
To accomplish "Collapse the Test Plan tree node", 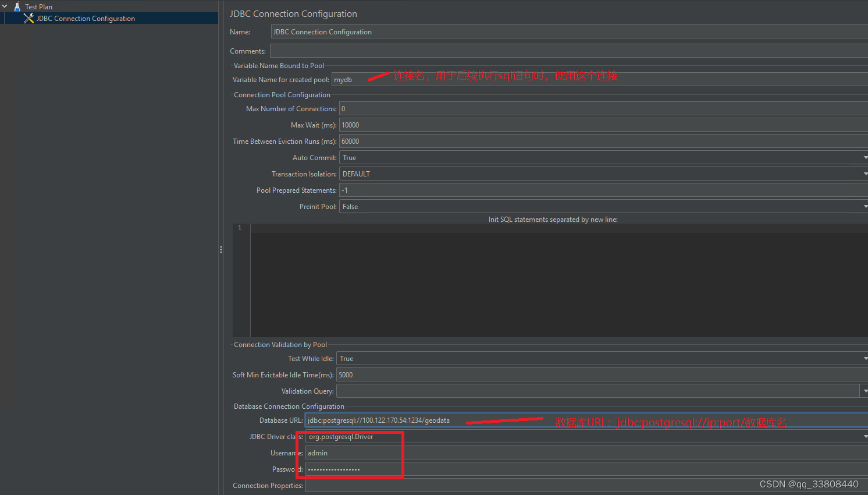I will (x=5, y=6).
